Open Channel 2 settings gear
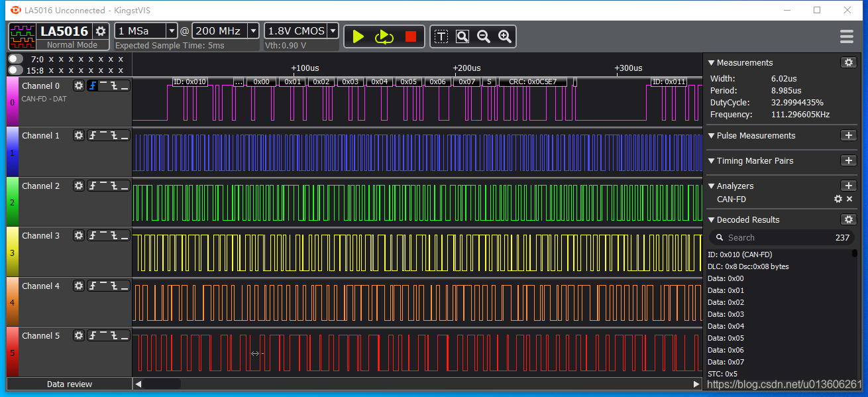 point(79,186)
